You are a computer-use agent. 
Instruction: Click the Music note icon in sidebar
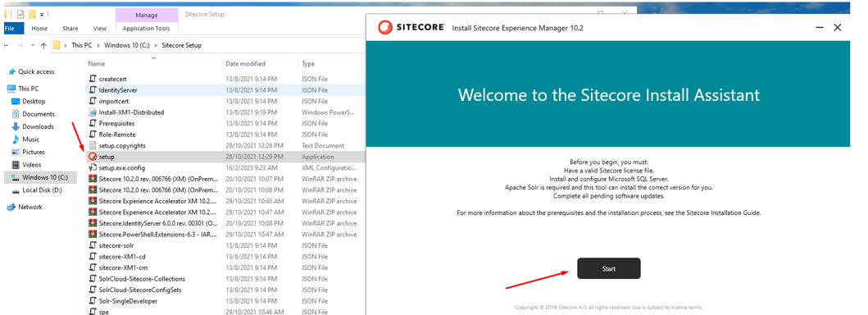(x=16, y=139)
